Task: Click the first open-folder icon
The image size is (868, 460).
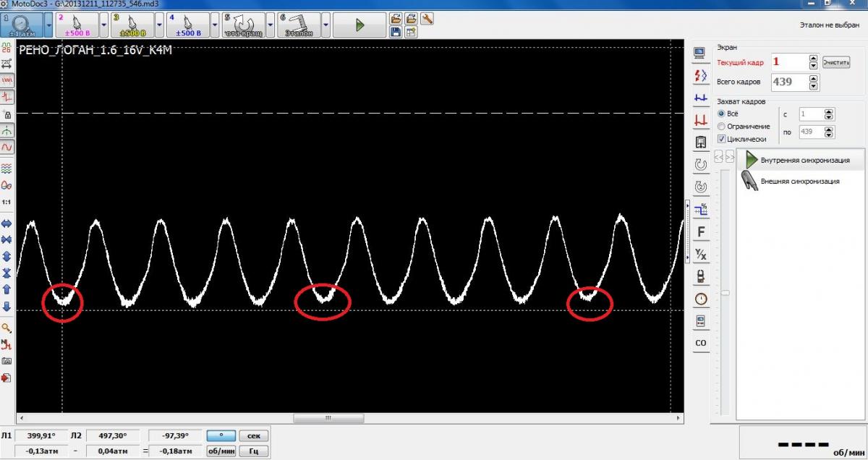Action: 396,19
